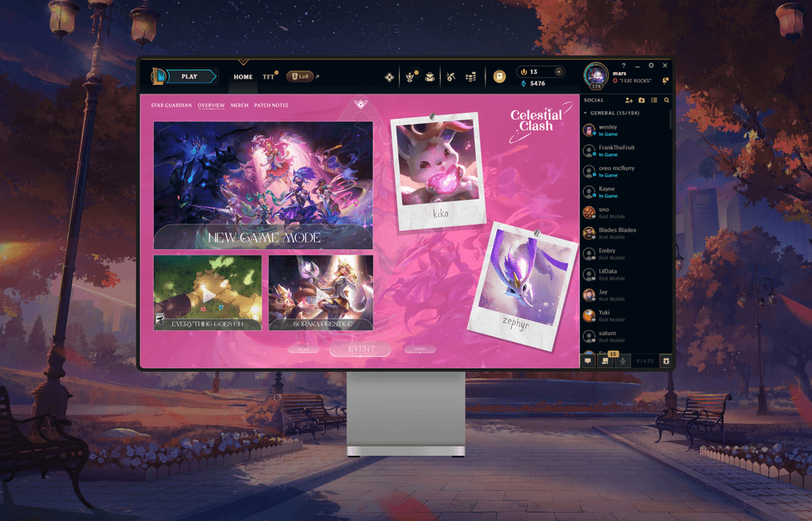The image size is (812, 521).
Task: Open the missions icon with 15 badge
Action: pyautogui.click(x=605, y=361)
